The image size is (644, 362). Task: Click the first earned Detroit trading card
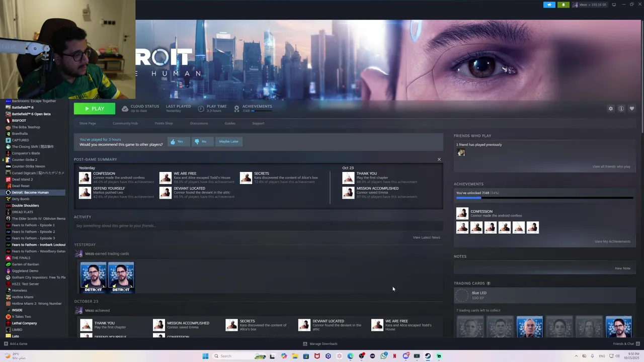click(x=93, y=277)
